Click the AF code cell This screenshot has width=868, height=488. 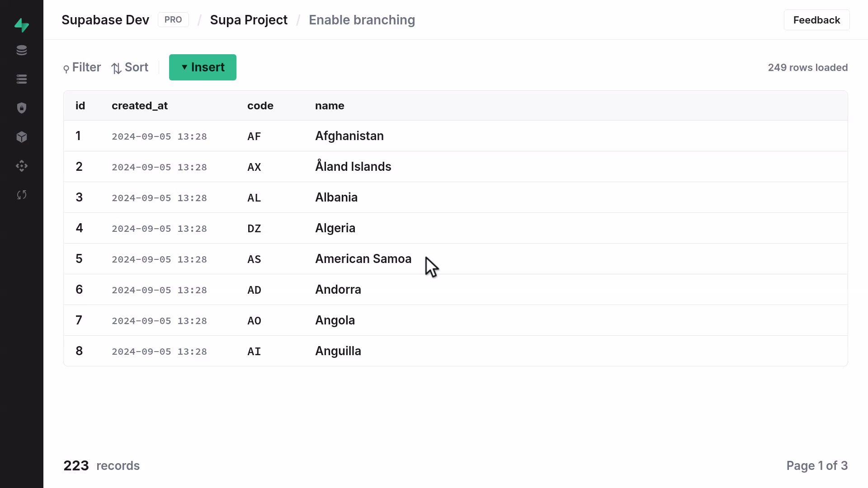tap(254, 136)
